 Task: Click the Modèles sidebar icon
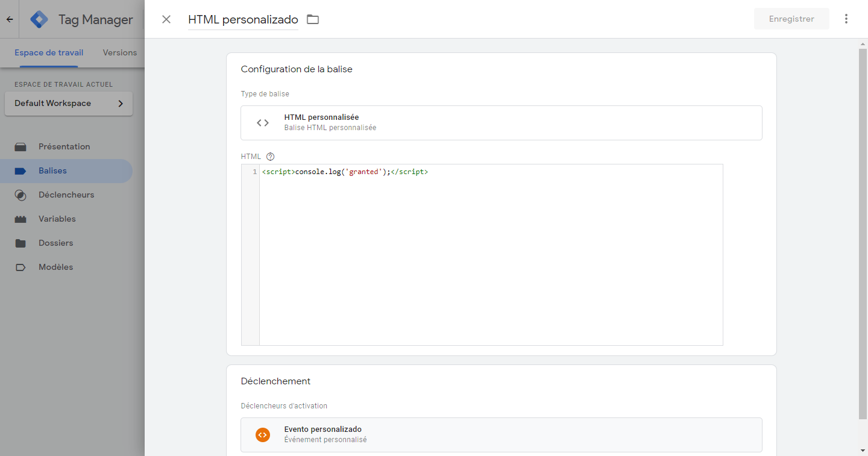tap(20, 267)
